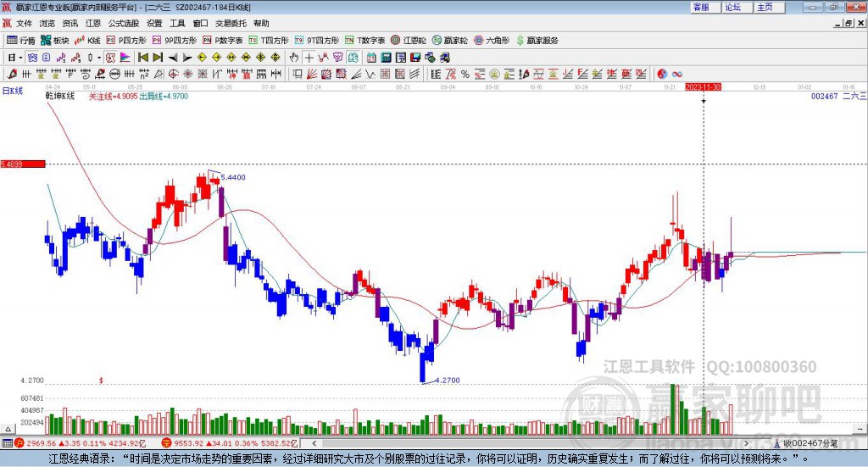Viewport: 868px width, 467px height.
Task: Open the 江恩轮 Gann wheel
Action: 409,41
